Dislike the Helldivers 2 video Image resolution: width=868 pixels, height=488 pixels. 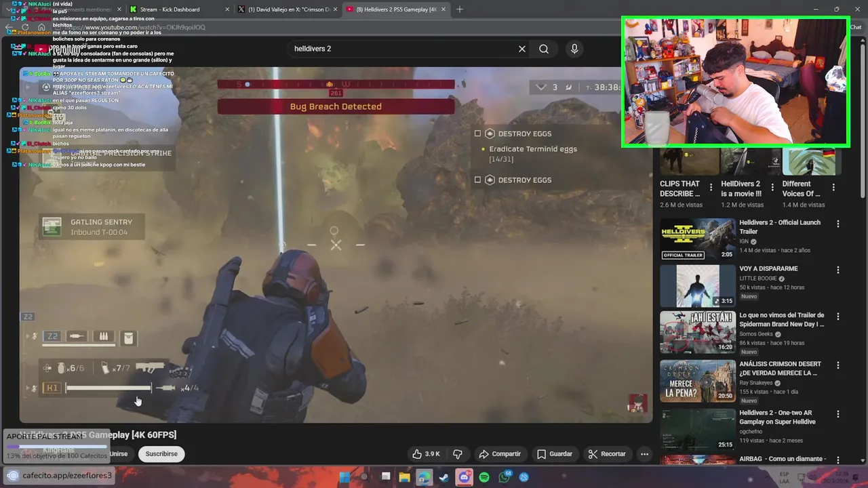coord(458,454)
